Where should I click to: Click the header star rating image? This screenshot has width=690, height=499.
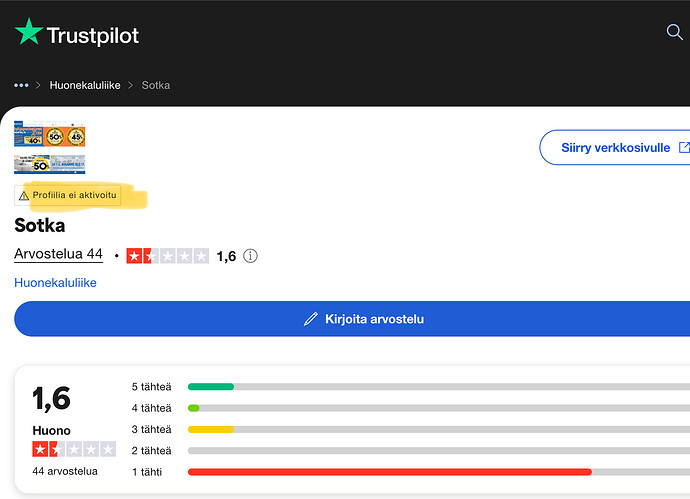pyautogui.click(x=168, y=256)
